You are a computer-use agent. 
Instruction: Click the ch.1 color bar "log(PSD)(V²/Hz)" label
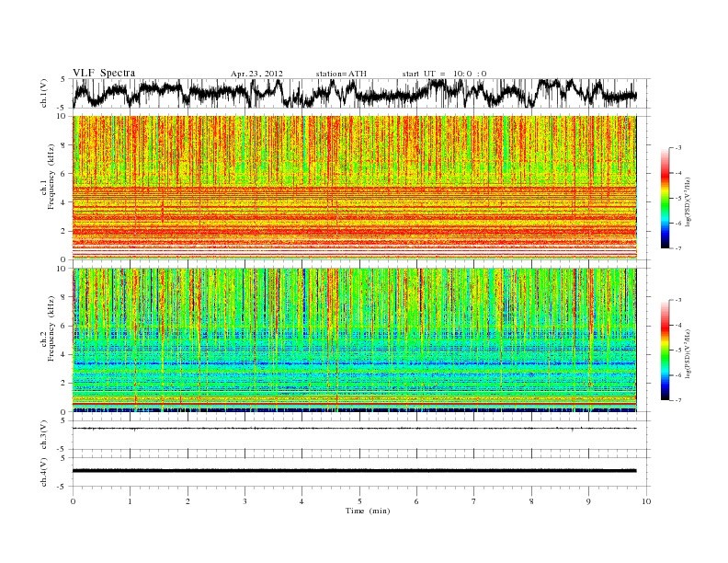click(x=688, y=201)
